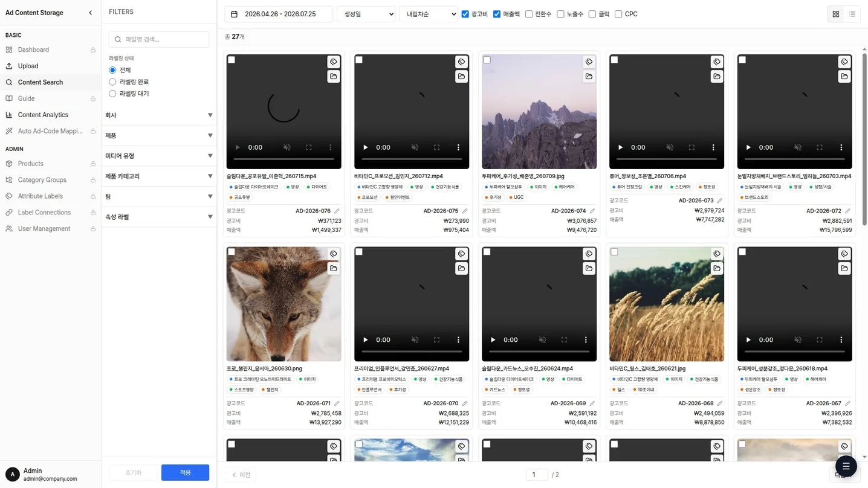Tick the checkbox on 프로_챌린지_윤서아 card
Image resolution: width=868 pixels, height=488 pixels.
[232, 252]
